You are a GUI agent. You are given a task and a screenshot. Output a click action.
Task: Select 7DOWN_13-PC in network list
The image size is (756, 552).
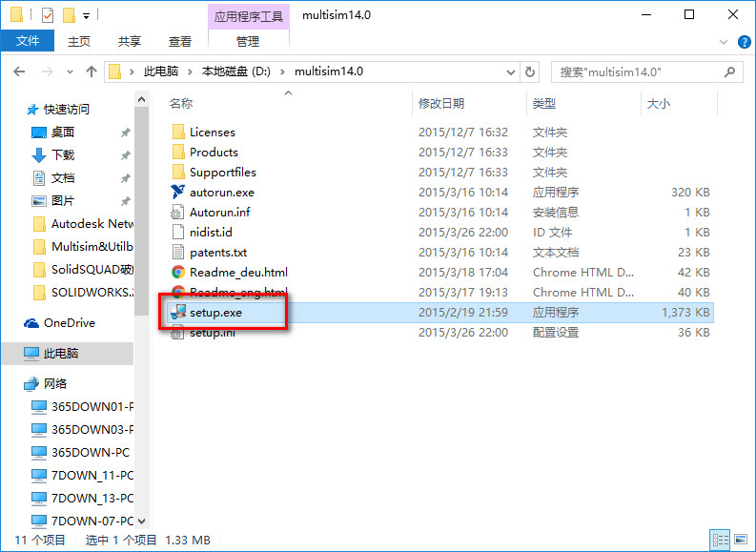[x=82, y=499]
